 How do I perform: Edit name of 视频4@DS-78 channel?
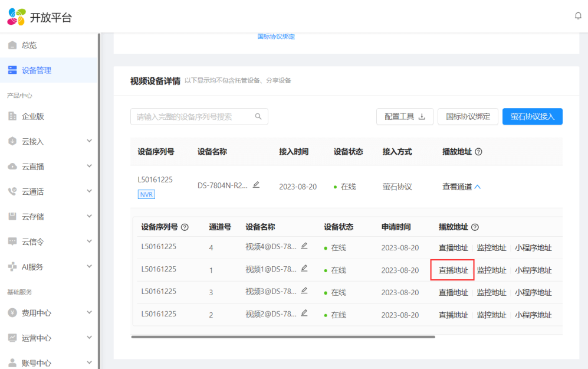pyautogui.click(x=304, y=246)
